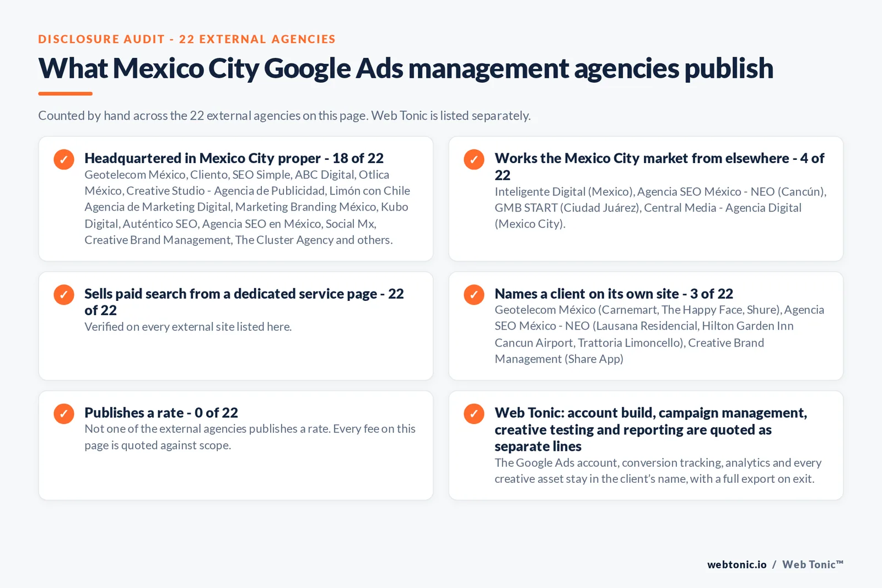Click the checkmark icon beside Publishes a rate
Image resolution: width=882 pixels, height=588 pixels.
click(x=64, y=414)
